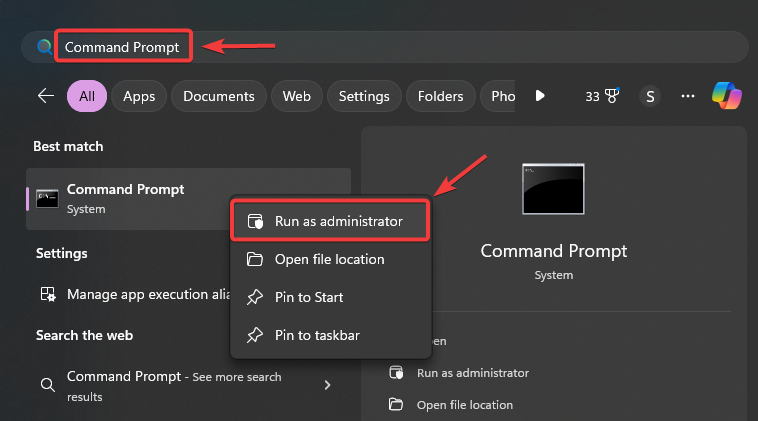
Task: Switch to the Documents filter tab
Action: coord(219,96)
